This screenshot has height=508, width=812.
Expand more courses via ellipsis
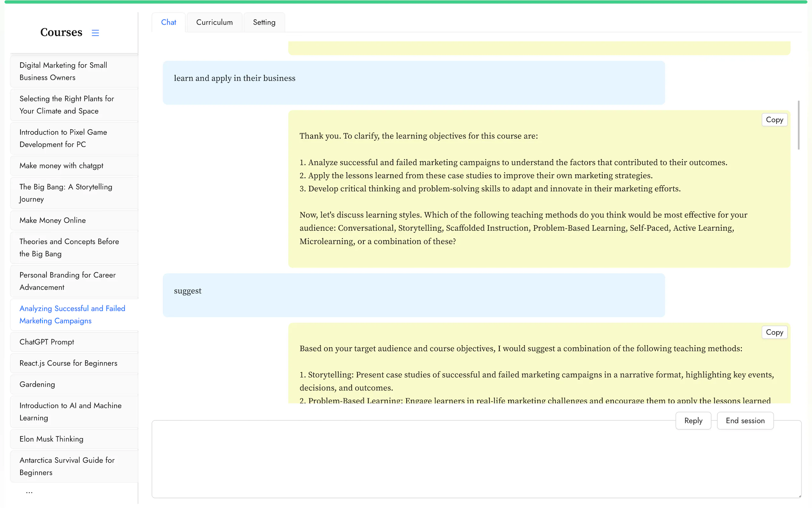[x=29, y=492]
